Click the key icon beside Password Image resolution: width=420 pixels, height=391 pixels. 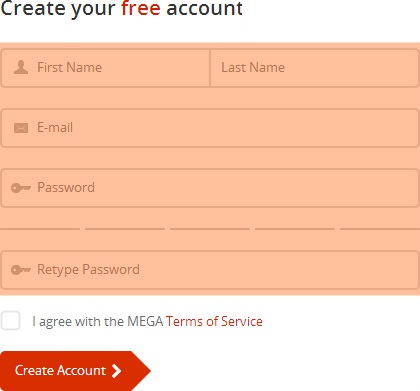21,188
